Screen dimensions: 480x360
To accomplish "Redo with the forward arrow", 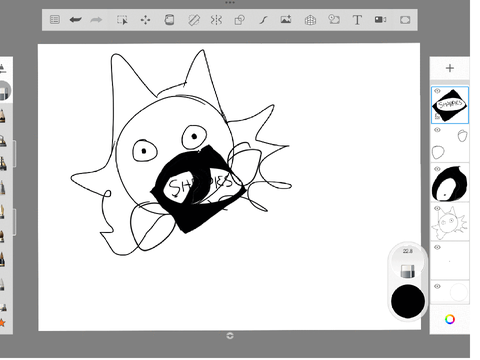I will pyautogui.click(x=96, y=20).
